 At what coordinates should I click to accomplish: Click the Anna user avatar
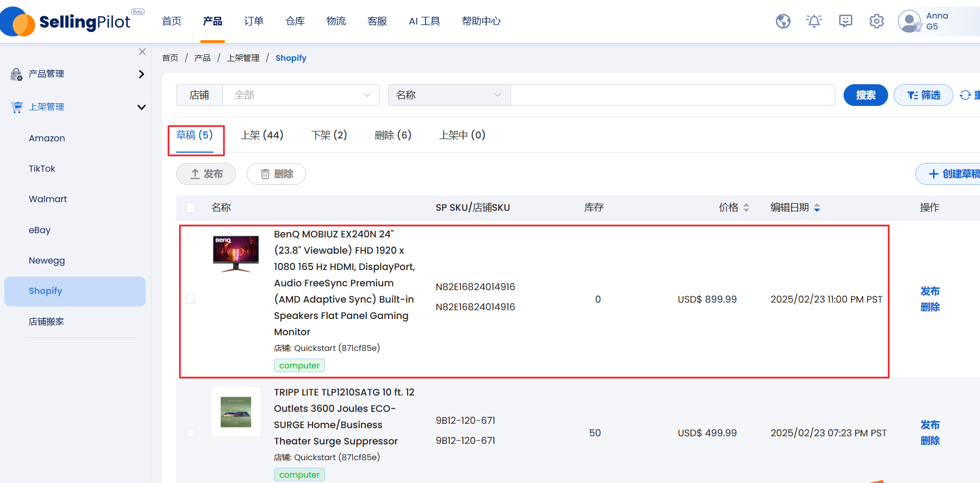tap(909, 21)
